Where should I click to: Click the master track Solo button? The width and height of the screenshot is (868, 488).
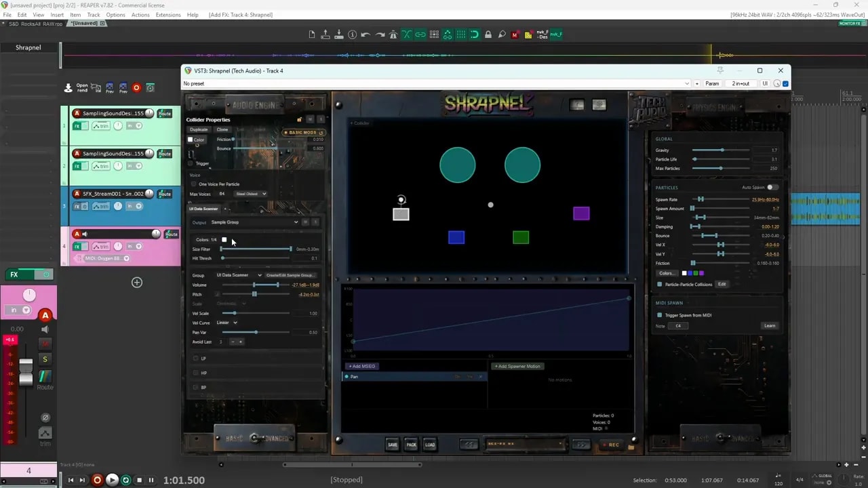click(x=45, y=359)
